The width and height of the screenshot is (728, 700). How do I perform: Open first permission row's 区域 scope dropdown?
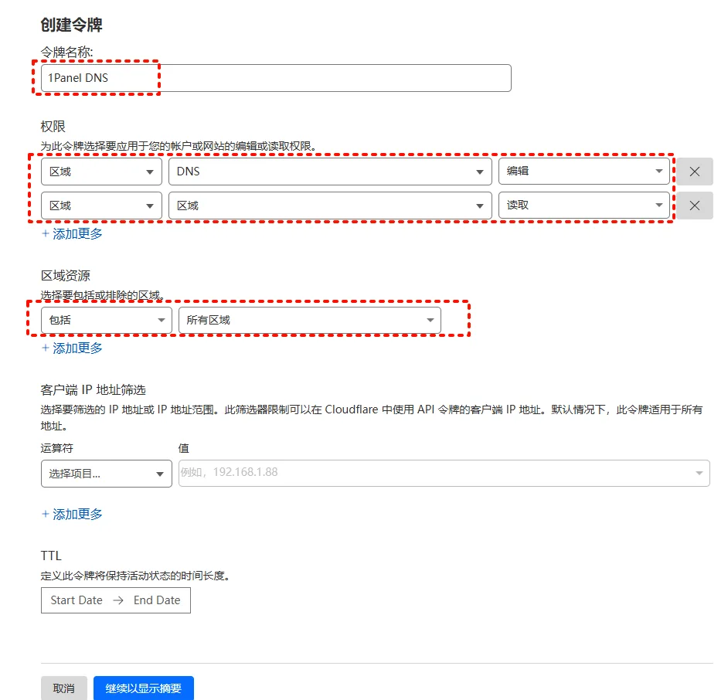coord(101,172)
